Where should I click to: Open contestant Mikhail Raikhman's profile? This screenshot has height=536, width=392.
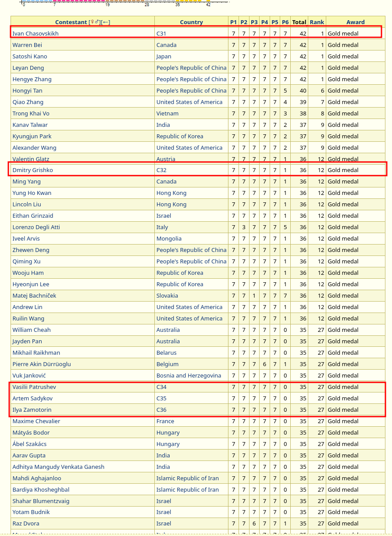pos(36,353)
